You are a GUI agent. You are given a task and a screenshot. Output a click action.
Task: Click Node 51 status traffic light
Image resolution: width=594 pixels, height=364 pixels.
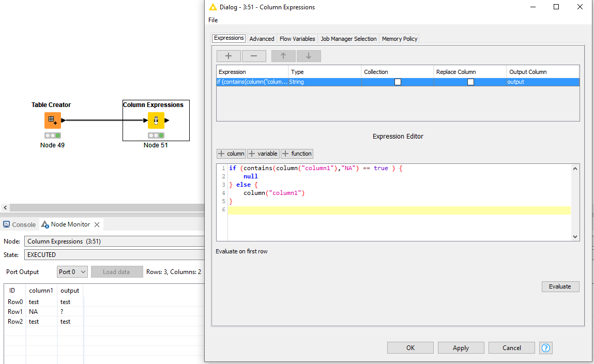156,135
